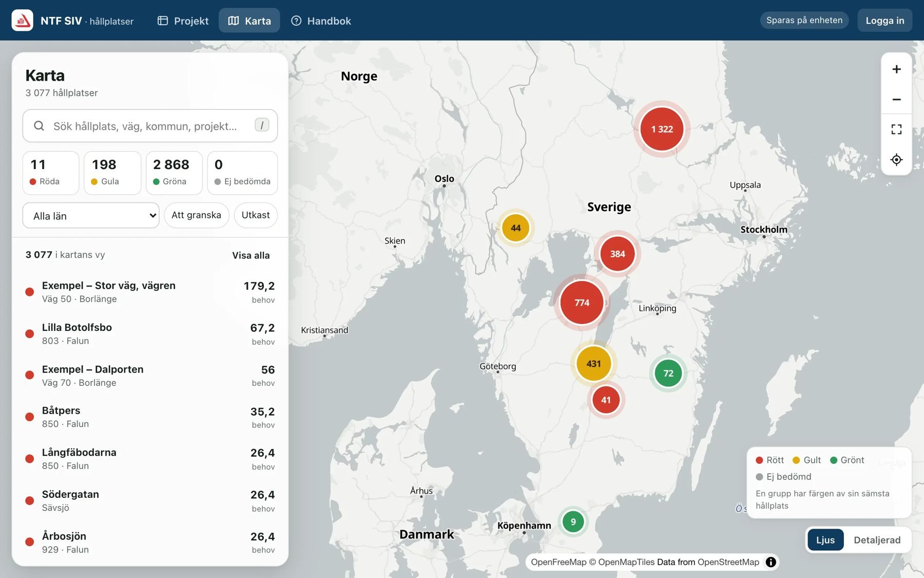Select Exempel – Stor väg, vägren row

(150, 292)
